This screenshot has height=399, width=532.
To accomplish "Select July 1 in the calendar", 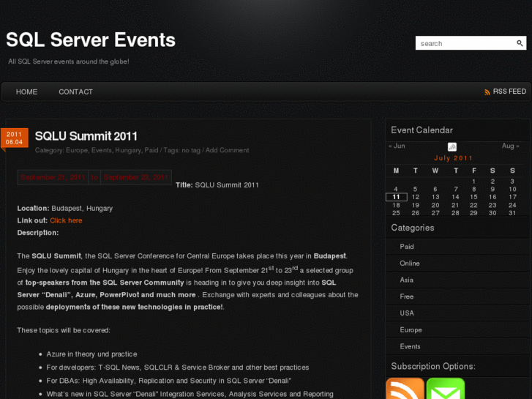I will point(474,182).
